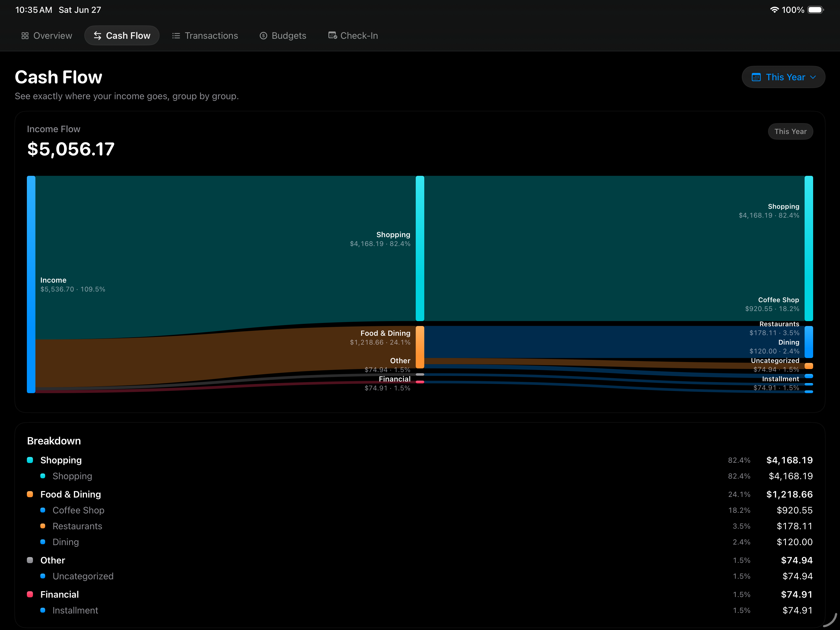This screenshot has width=840, height=630.
Task: Click the $1,218.66 Food & Dining total
Action: click(x=790, y=494)
